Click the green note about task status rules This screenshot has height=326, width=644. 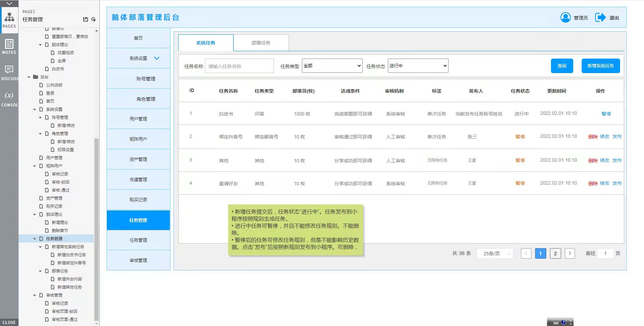coord(296,230)
